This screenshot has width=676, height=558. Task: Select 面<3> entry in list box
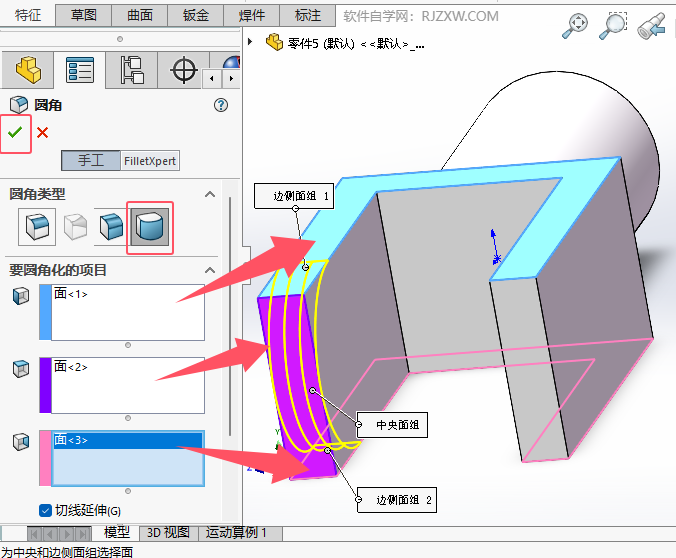[128, 440]
